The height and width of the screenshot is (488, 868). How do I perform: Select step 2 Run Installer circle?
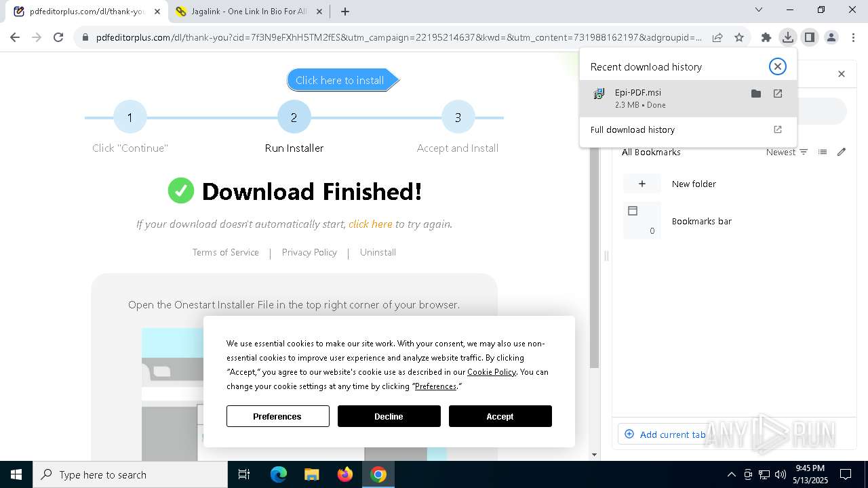[294, 117]
